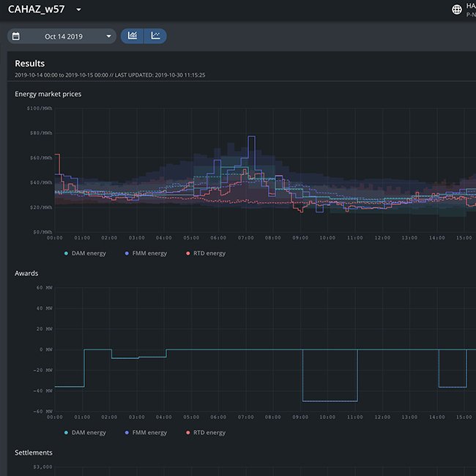Expand the Oct 14 2019 date dropdown
Viewport: 476px width, 476px height.
pyautogui.click(x=109, y=36)
